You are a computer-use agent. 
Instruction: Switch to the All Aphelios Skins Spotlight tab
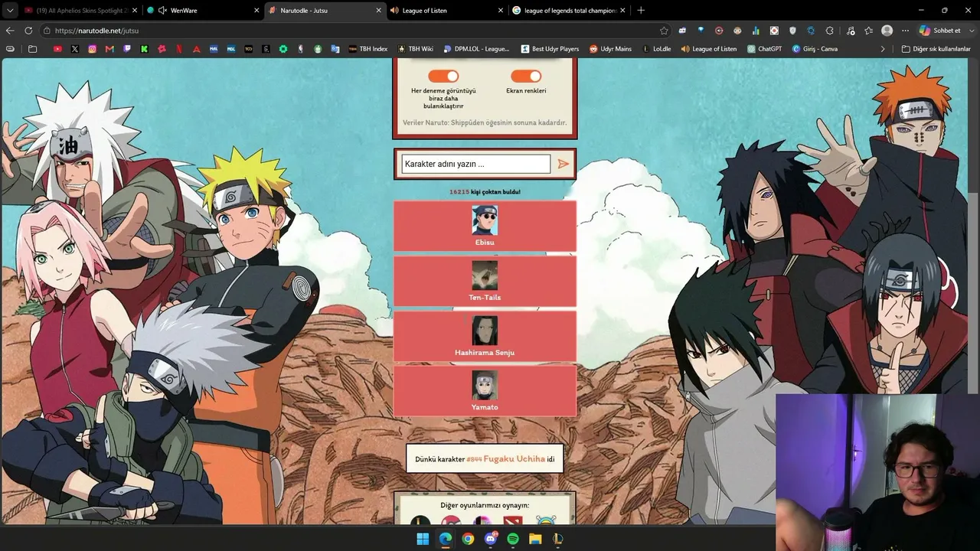80,11
